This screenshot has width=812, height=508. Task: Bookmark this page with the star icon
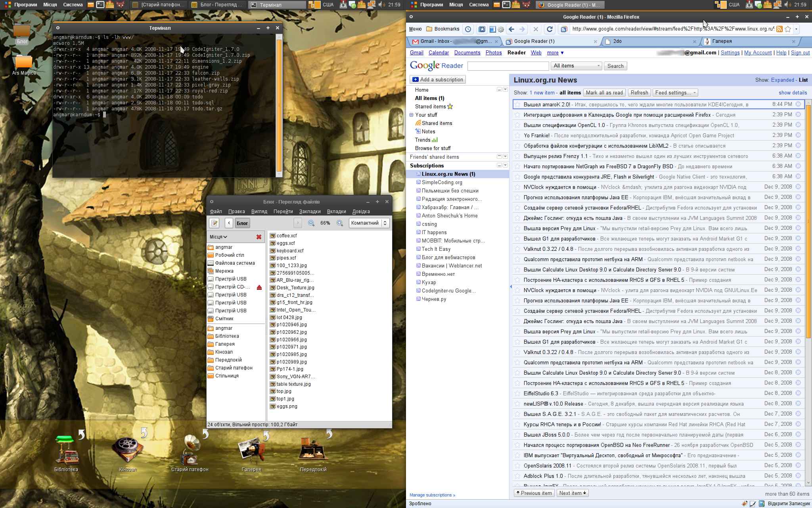click(x=788, y=29)
